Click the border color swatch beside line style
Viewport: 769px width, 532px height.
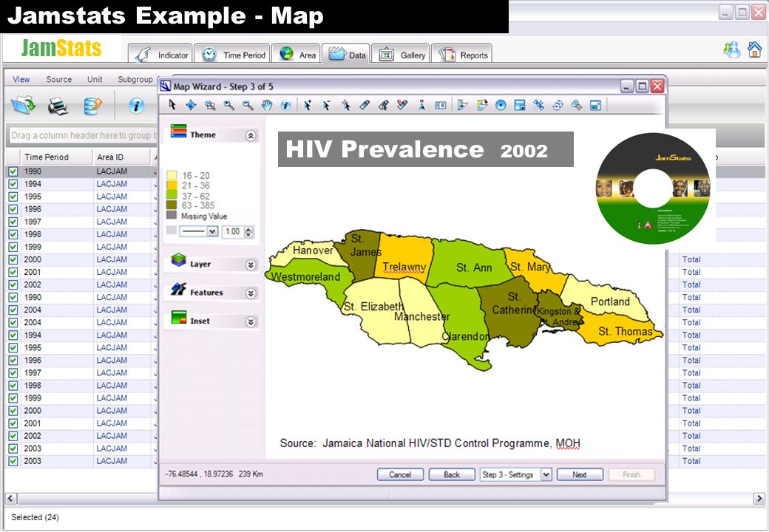(x=171, y=231)
